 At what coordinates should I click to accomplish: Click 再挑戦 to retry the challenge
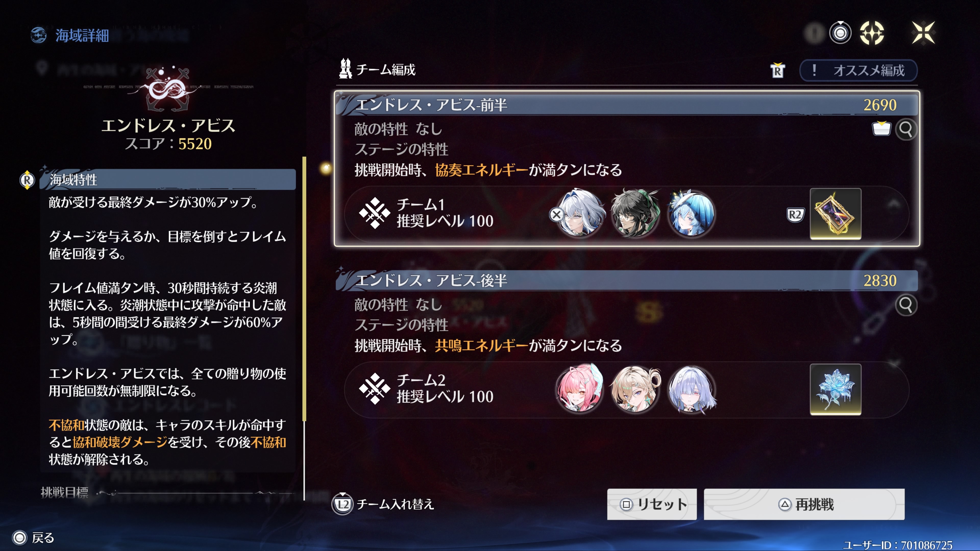[804, 504]
